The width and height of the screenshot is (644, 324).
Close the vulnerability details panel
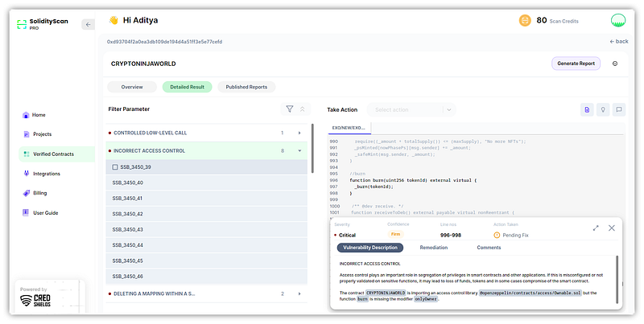612,228
